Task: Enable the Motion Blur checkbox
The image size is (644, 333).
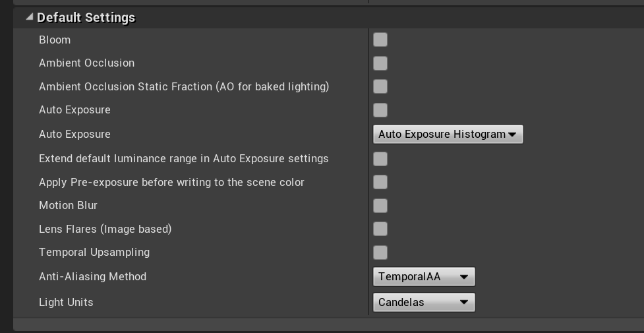Action: (x=380, y=206)
